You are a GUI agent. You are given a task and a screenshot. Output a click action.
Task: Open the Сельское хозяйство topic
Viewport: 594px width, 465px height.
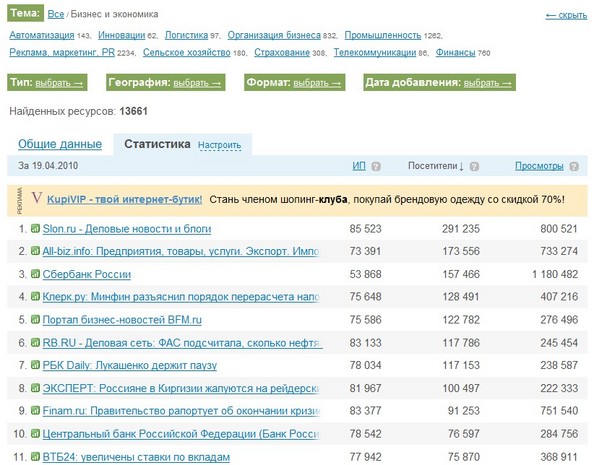186,52
